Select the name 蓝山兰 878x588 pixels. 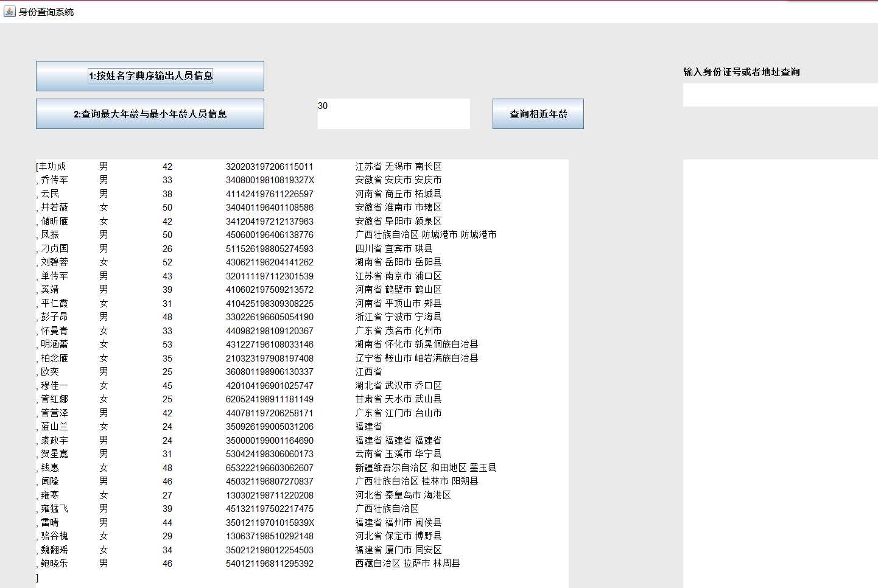pos(54,427)
